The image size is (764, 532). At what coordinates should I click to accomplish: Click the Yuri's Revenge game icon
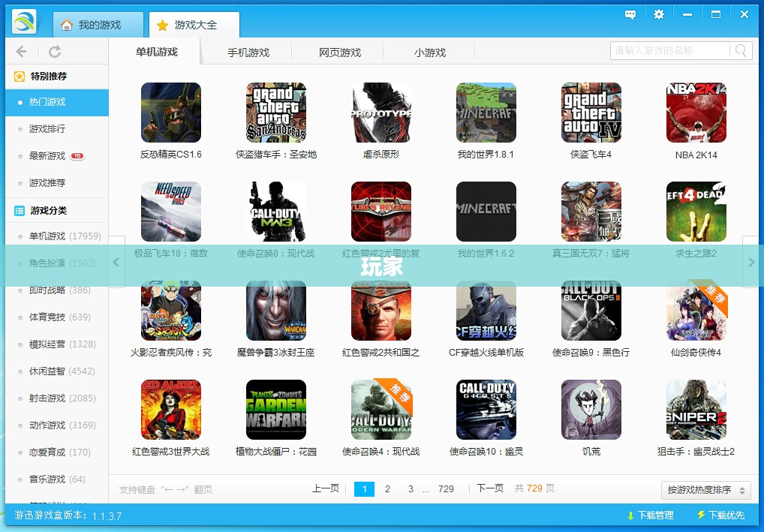coord(381,212)
